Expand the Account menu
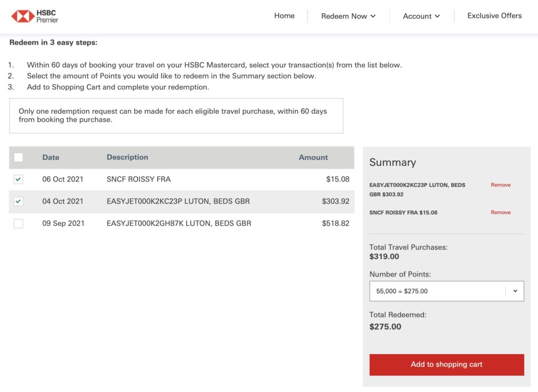 tap(421, 16)
